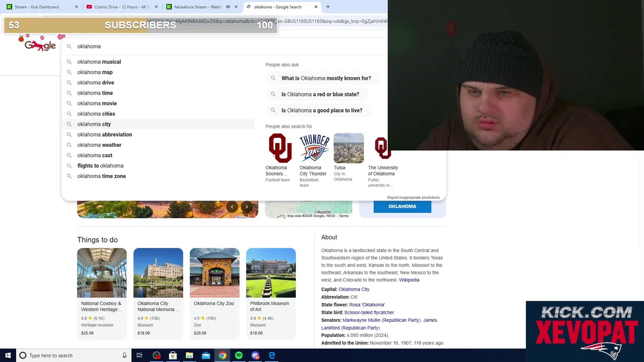Switch to the Cosmic Drive YouTube tab

[122, 7]
